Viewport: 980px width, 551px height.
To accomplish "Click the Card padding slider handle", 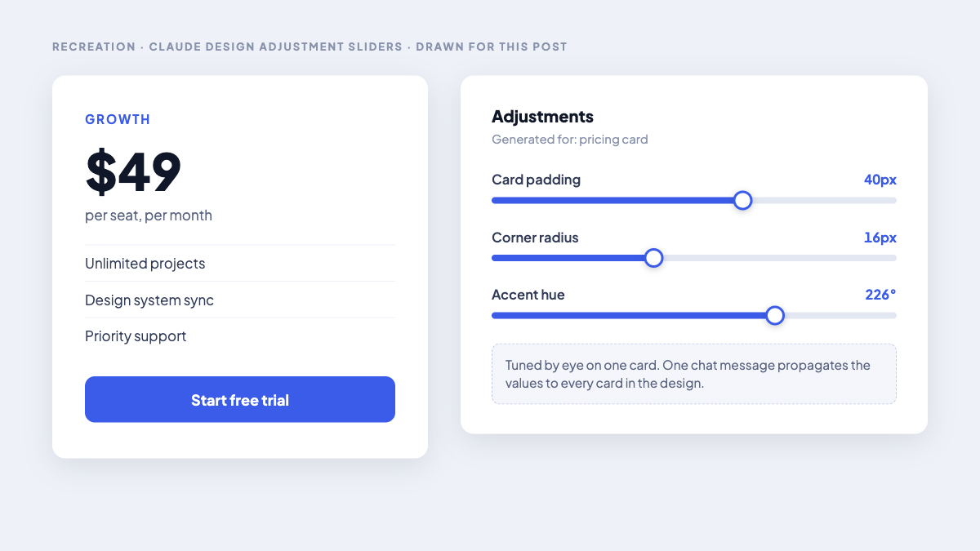I will tap(742, 200).
